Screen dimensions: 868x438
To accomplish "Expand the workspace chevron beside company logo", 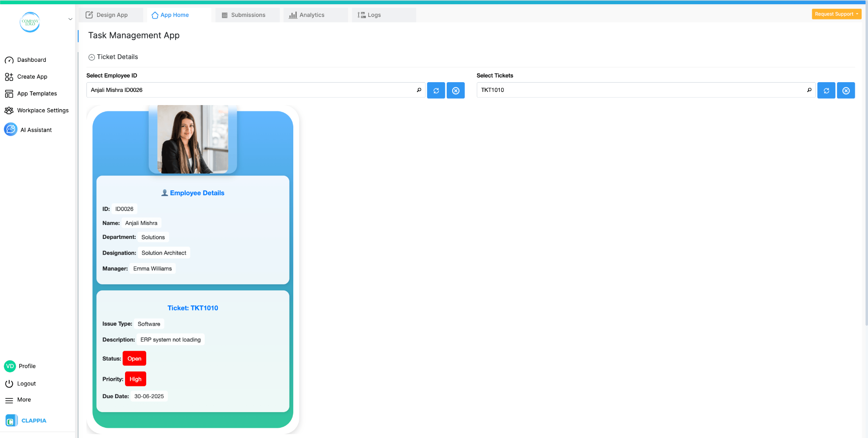I will pos(70,19).
